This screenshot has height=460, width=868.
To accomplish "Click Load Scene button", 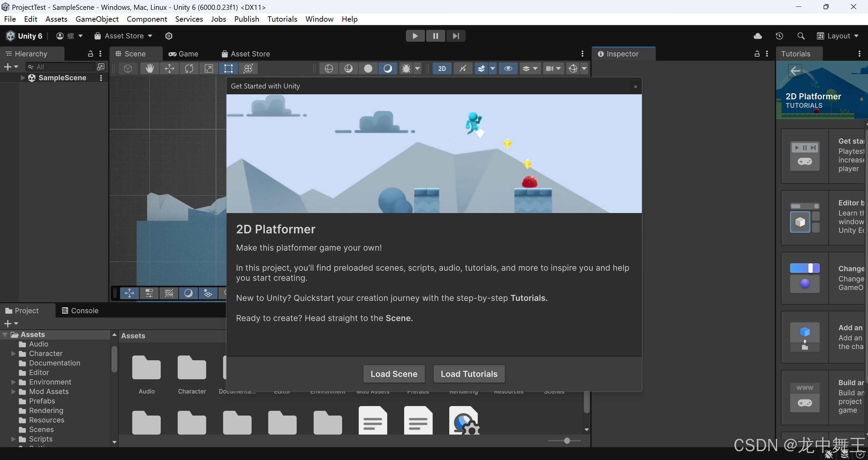I will [394, 374].
